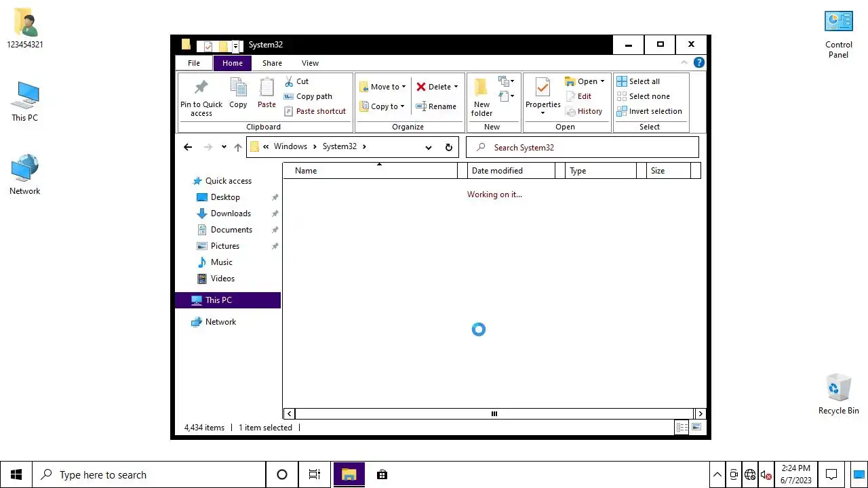Open the Move to dropdown
Screen dimensions: 868x488
tap(382, 87)
